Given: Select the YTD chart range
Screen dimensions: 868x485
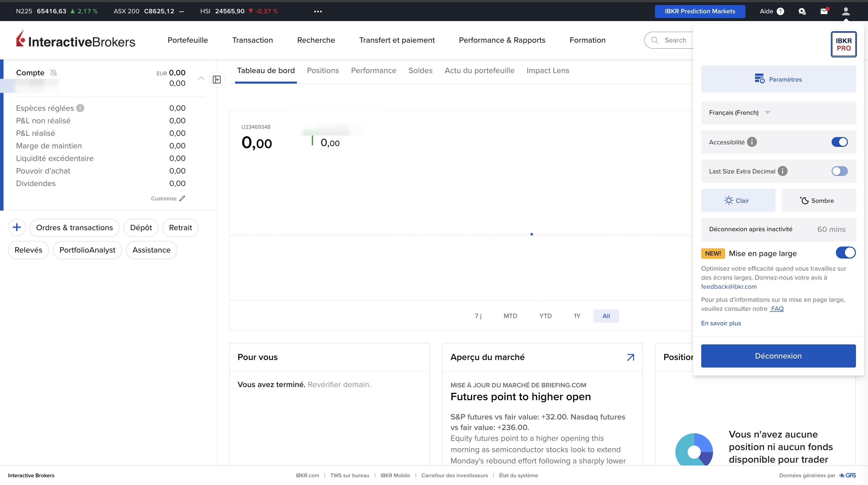Looking at the screenshot, I should coord(545,316).
